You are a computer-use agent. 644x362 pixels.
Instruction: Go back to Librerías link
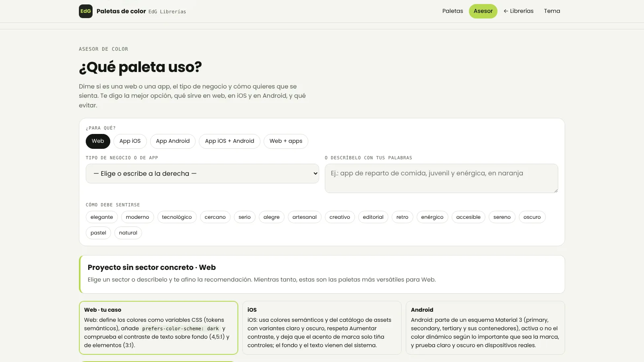tap(518, 11)
